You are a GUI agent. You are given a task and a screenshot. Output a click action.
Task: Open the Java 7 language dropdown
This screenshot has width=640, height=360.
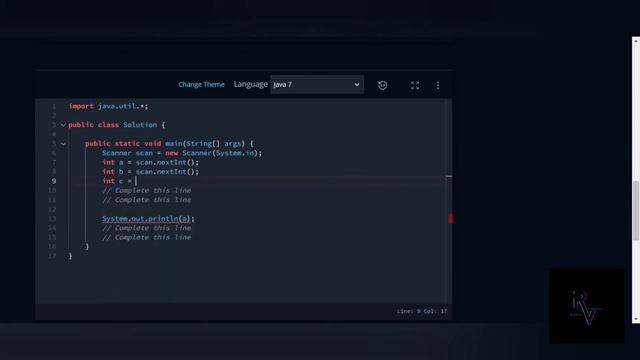pyautogui.click(x=317, y=84)
